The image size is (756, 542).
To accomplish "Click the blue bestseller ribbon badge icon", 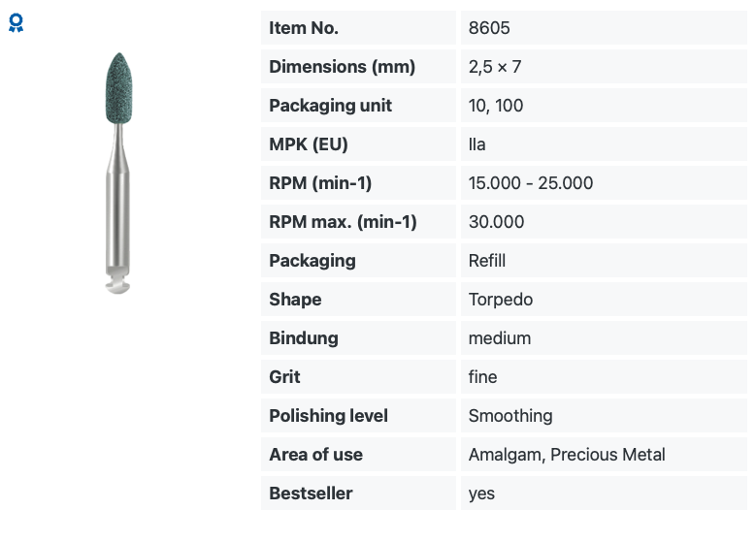I will [16, 23].
